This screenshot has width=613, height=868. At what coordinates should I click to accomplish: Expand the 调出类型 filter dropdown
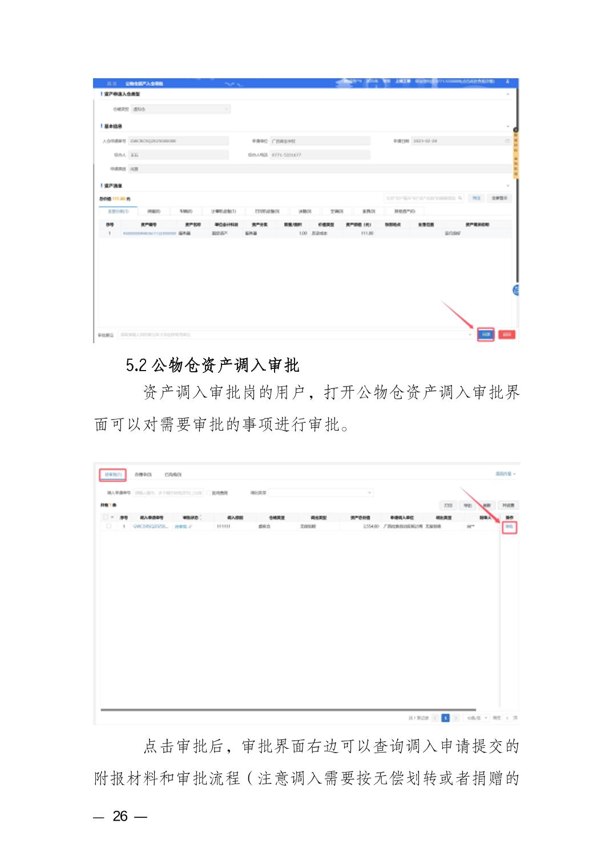tap(321, 493)
